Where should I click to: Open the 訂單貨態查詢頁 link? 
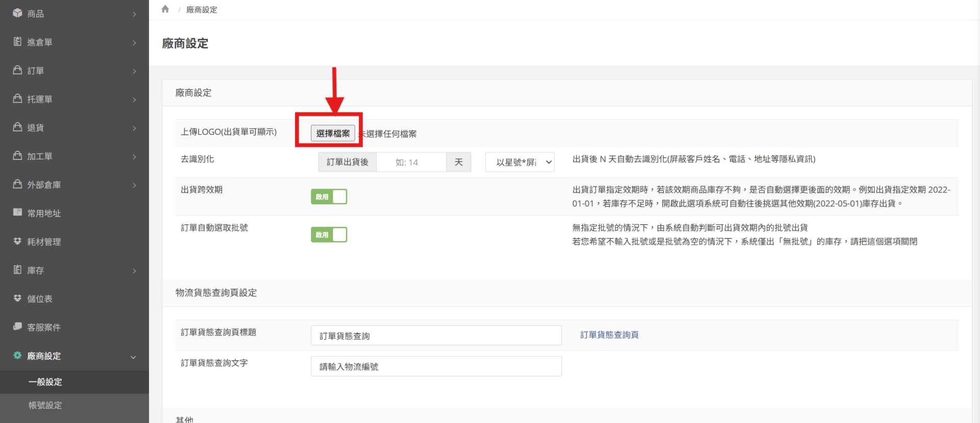(609, 335)
